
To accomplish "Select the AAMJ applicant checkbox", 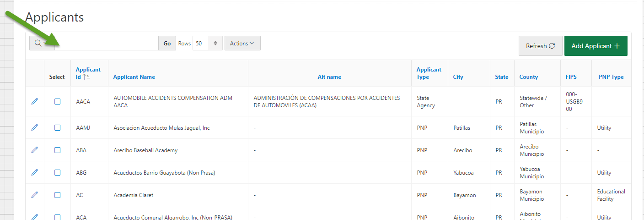I will tap(57, 127).
